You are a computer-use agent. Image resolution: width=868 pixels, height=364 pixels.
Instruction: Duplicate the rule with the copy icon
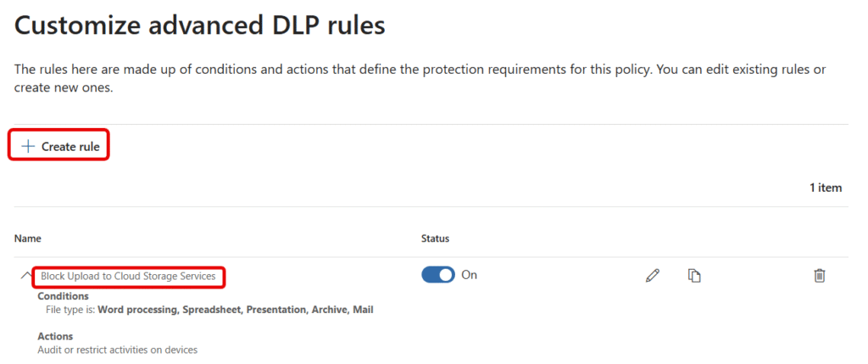click(694, 276)
